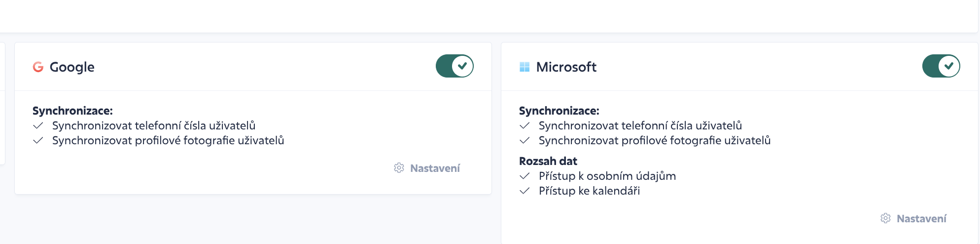Click checkmark beside Google phone numbers sync
The width and height of the screenshot is (980, 244).
pyautogui.click(x=38, y=125)
